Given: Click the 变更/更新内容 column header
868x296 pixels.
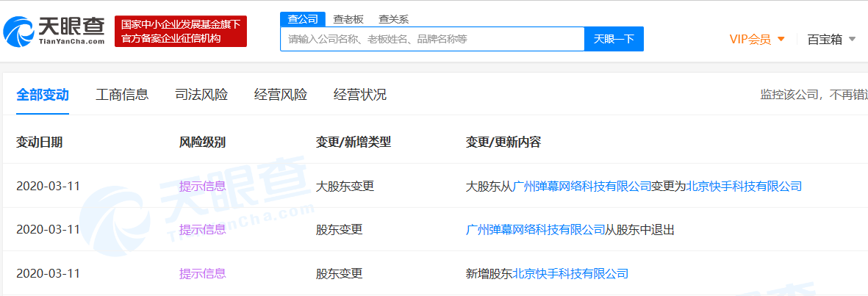Looking at the screenshot, I should point(503,142).
